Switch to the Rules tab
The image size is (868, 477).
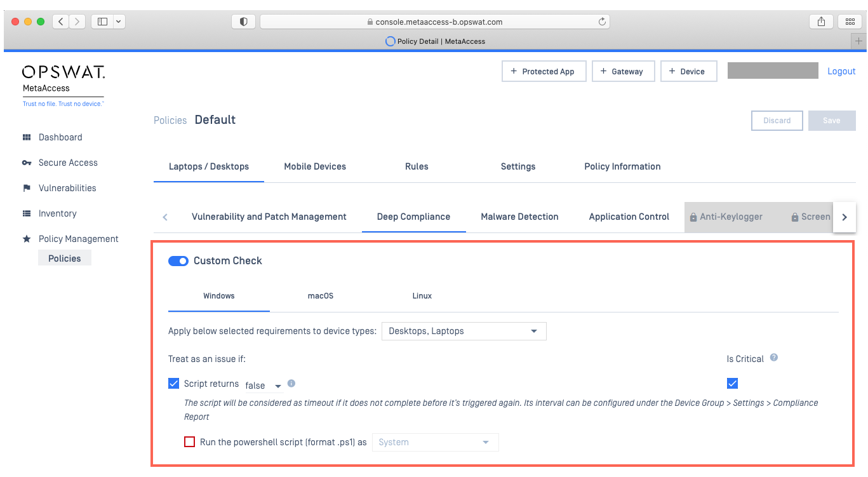tap(417, 166)
